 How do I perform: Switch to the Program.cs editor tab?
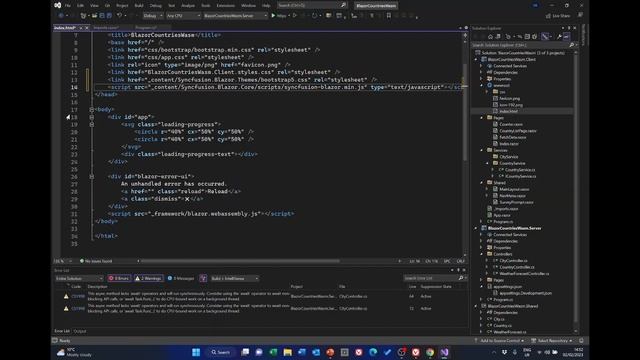coord(146,28)
